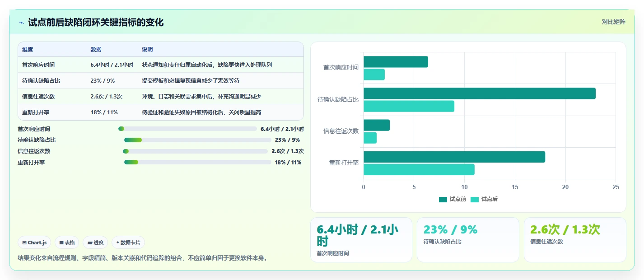Click description starting 环境、日志和关联需求
The image size is (644, 280).
pos(201,97)
